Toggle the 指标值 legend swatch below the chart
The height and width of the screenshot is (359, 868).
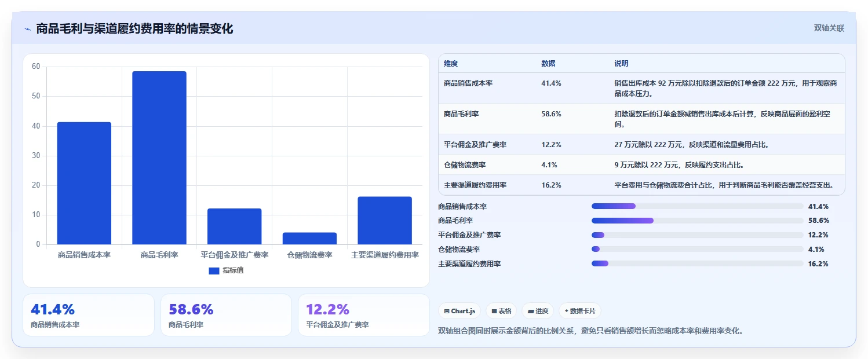[214, 270]
